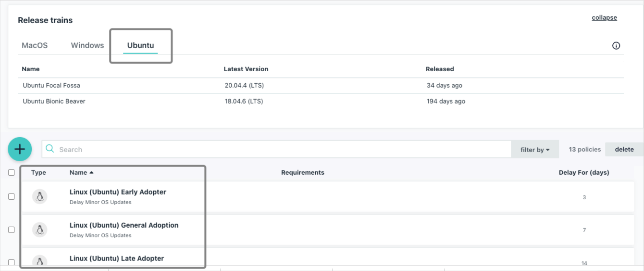Select the Ubuntu tab
This screenshot has width=644, height=271.
pos(140,45)
